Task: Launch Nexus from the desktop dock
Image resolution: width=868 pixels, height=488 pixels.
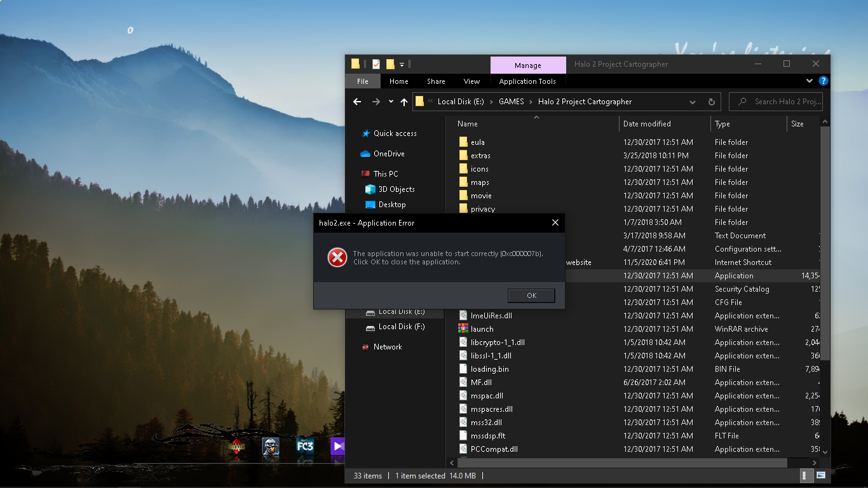Action: tap(236, 447)
